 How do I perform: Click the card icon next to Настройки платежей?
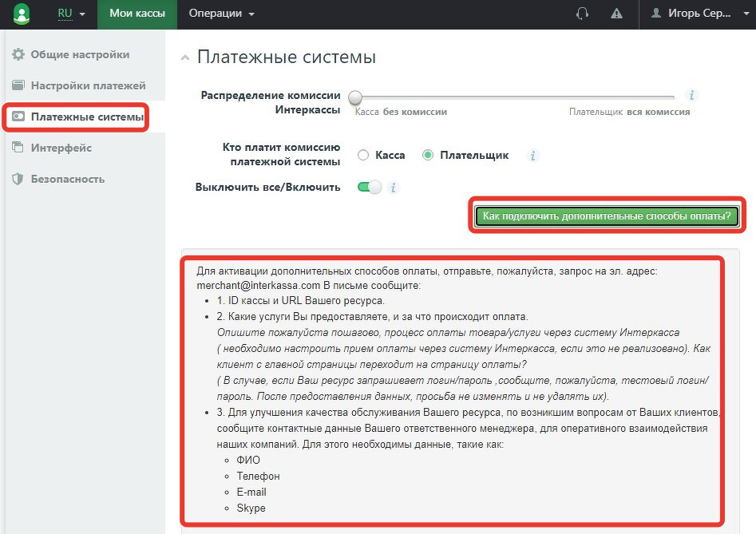(x=18, y=85)
